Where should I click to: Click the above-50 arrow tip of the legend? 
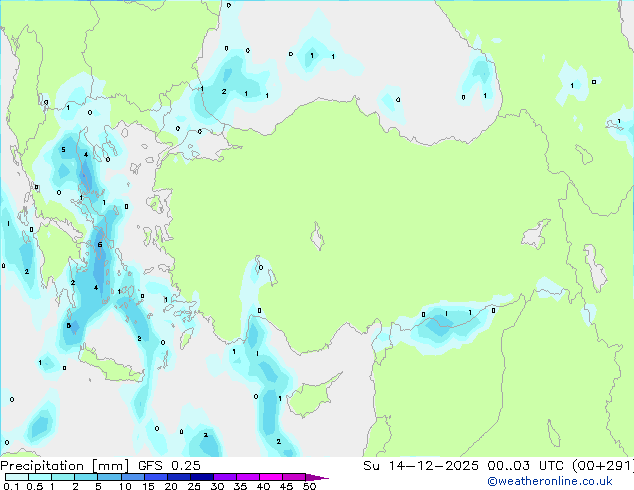(x=317, y=477)
